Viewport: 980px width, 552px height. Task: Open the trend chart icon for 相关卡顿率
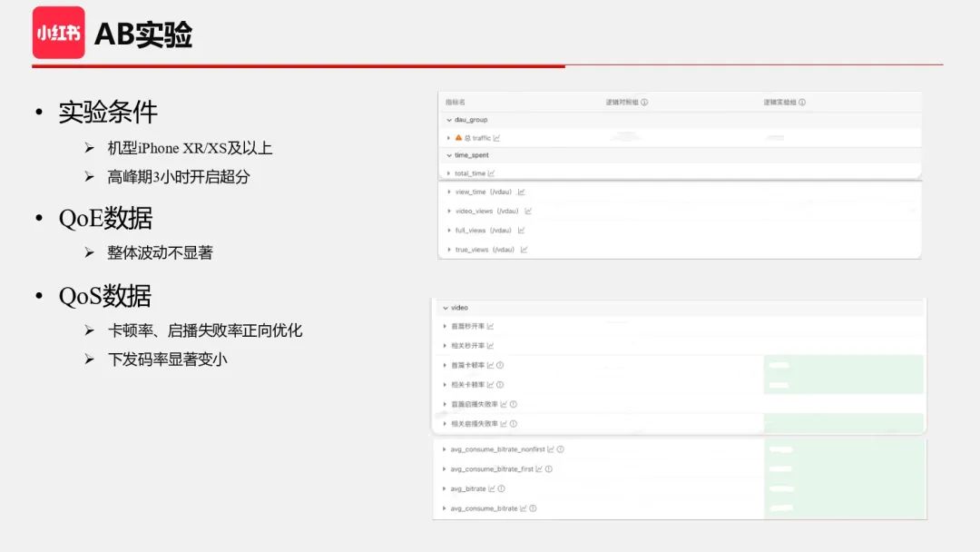pos(491,384)
